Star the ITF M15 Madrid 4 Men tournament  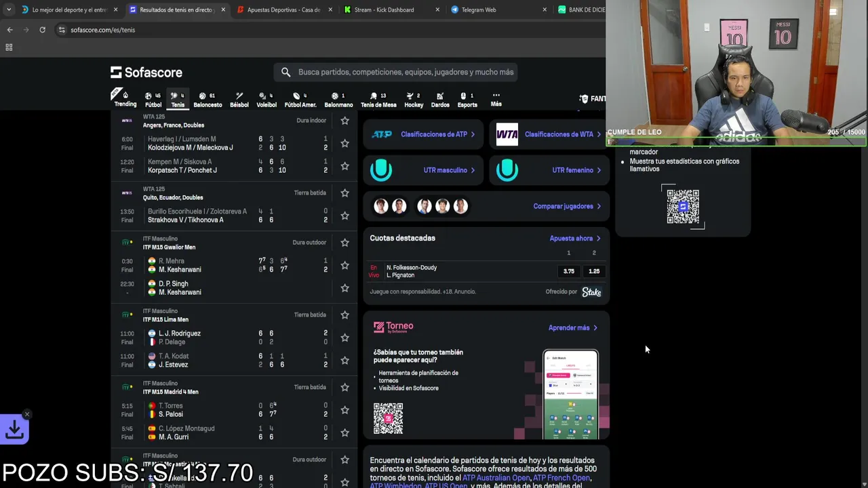tap(344, 387)
